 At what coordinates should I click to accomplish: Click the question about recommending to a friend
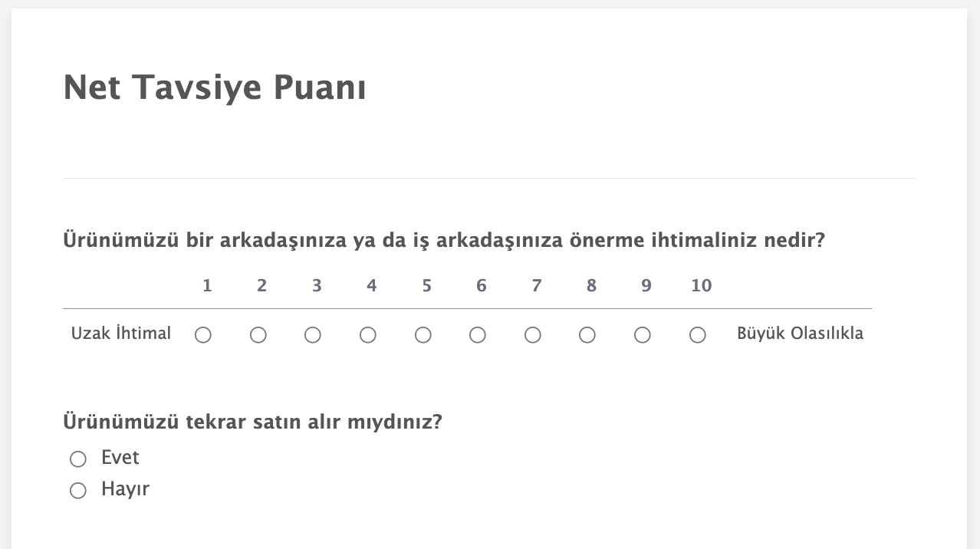point(443,241)
